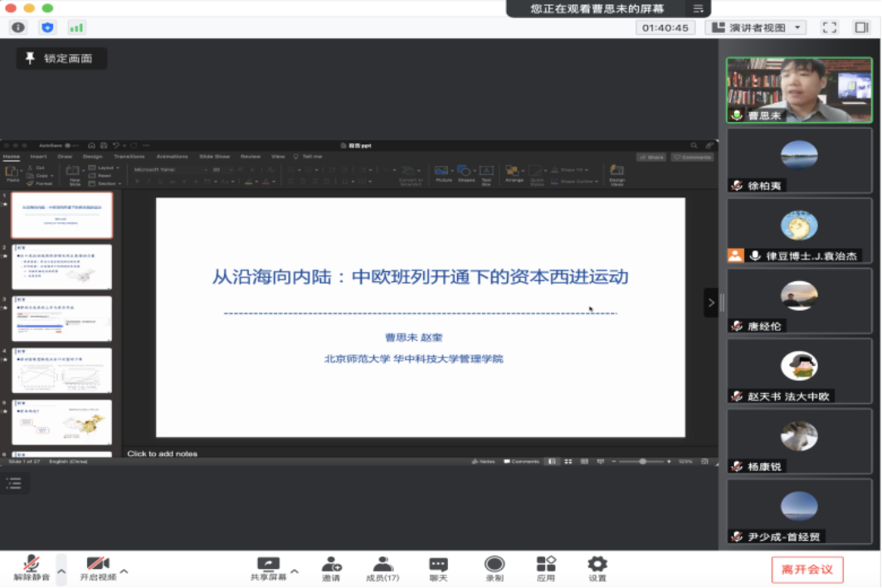The image size is (882, 588).
Task: Open the 应用 apps icon
Action: pyautogui.click(x=545, y=568)
